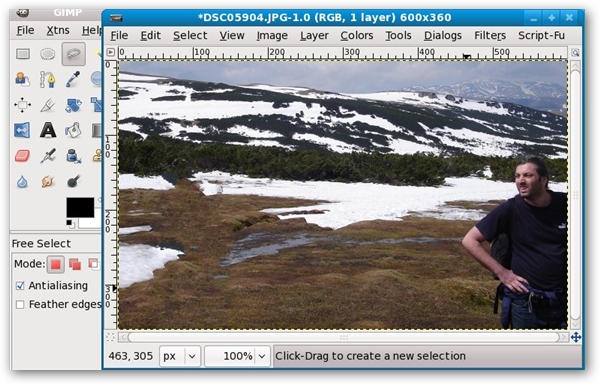
Task: Select the Rectangle Select tool
Action: (23, 54)
